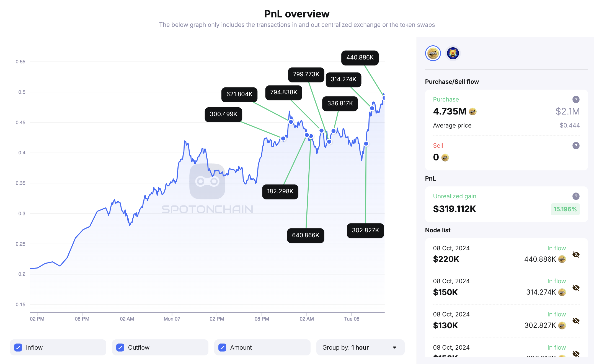594x364 pixels.
Task: Click the Purchase help question mark icon
Action: (x=576, y=99)
